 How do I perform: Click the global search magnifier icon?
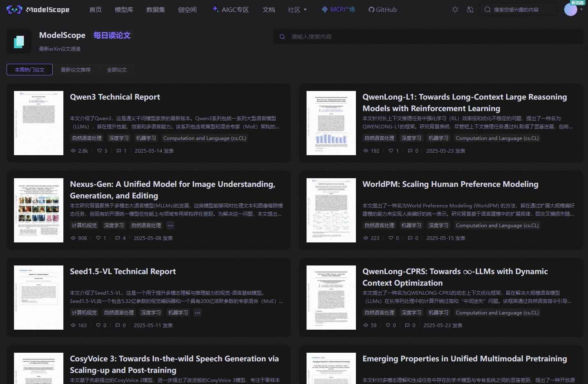(x=488, y=9)
